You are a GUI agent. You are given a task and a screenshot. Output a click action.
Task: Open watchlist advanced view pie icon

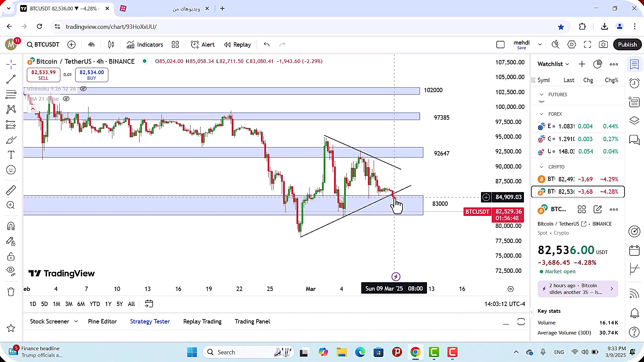click(x=598, y=64)
